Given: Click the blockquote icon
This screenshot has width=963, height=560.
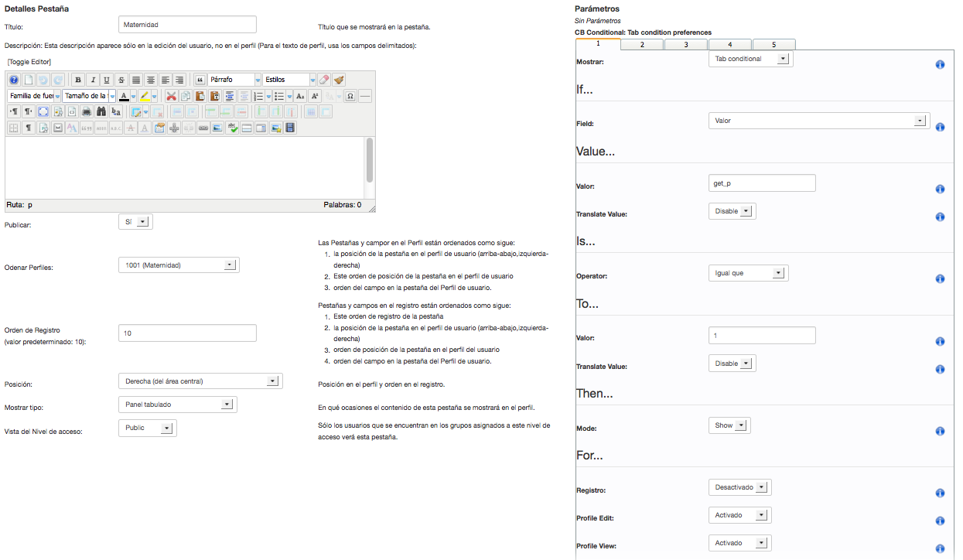Looking at the screenshot, I should (200, 80).
